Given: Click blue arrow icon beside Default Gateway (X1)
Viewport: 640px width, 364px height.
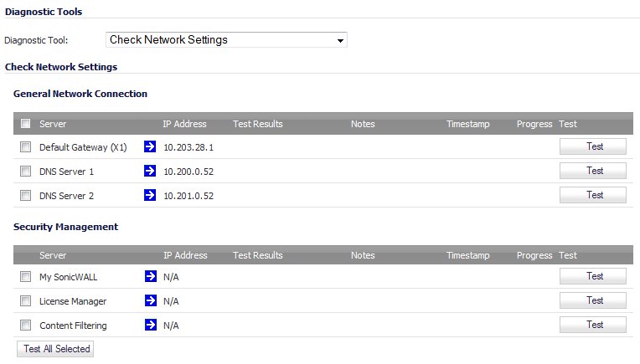Looking at the screenshot, I should (150, 146).
